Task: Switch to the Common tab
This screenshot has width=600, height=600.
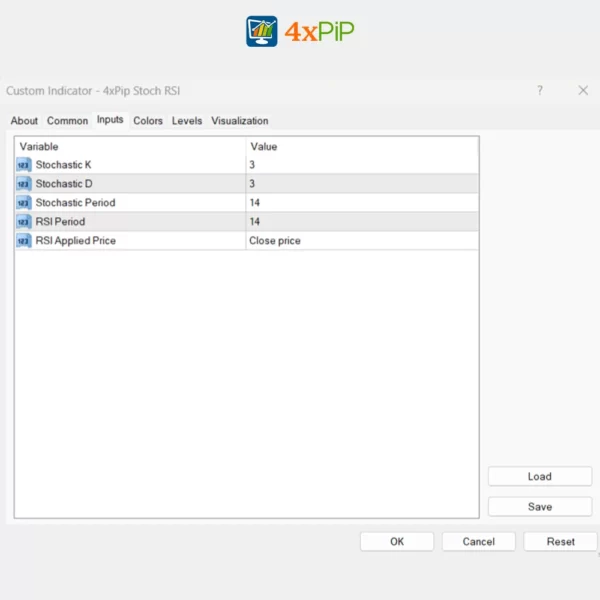Action: (67, 121)
